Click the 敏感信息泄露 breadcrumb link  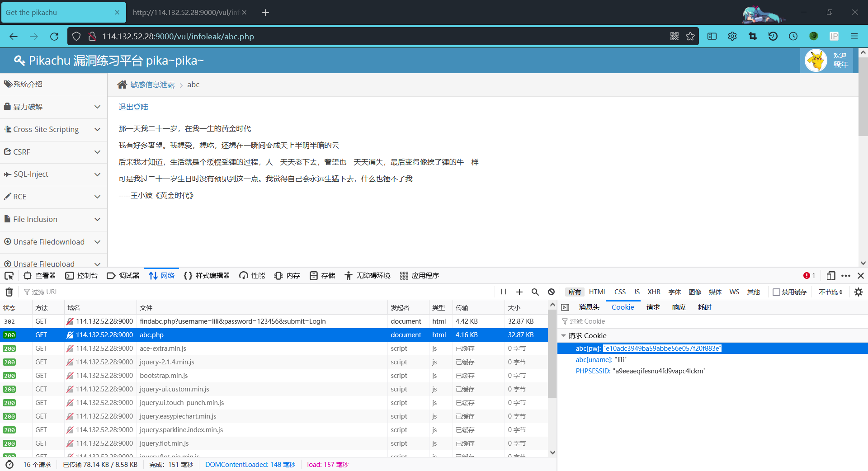coord(152,85)
